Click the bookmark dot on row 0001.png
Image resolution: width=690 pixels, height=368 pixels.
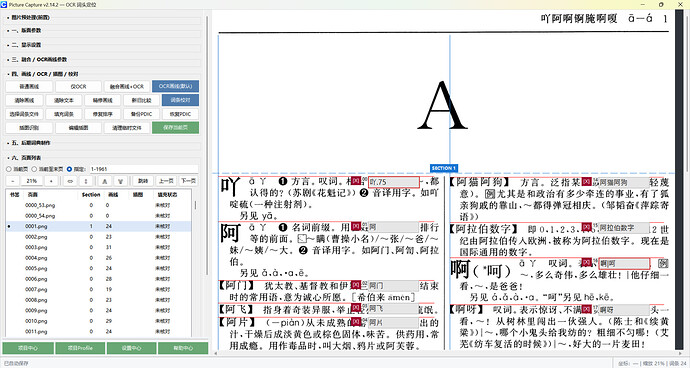click(x=9, y=226)
